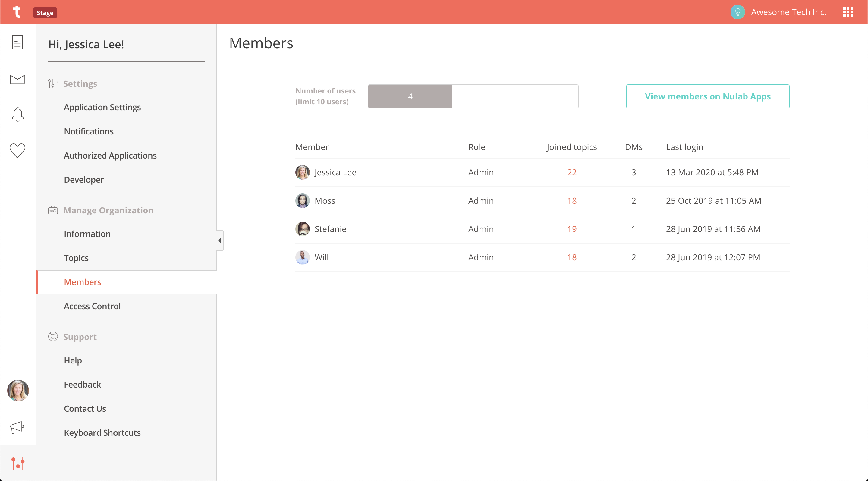Open organization Information page
868x481 pixels.
[87, 234]
